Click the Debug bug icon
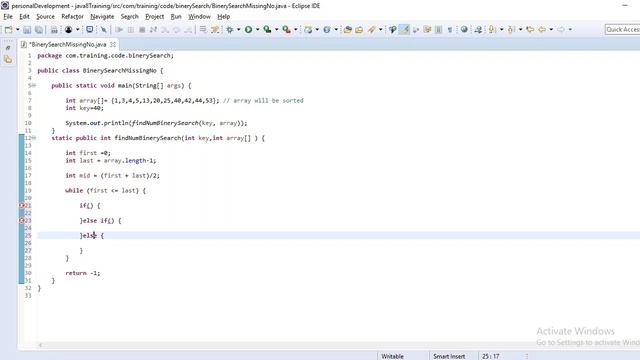 230,29
